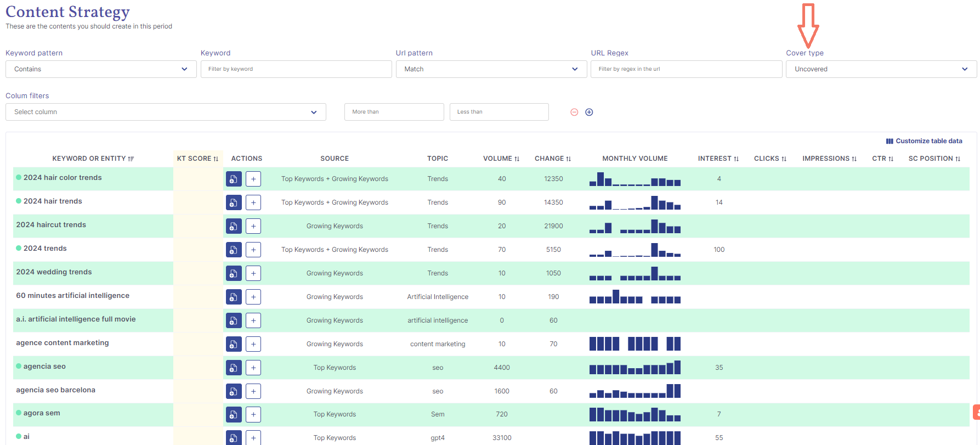Image resolution: width=980 pixels, height=445 pixels.
Task: Sort by Clicks column header
Action: click(x=770, y=159)
